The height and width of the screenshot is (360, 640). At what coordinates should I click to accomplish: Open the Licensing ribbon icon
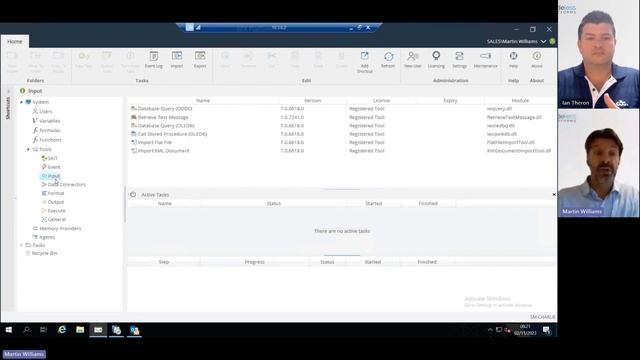(x=436, y=60)
